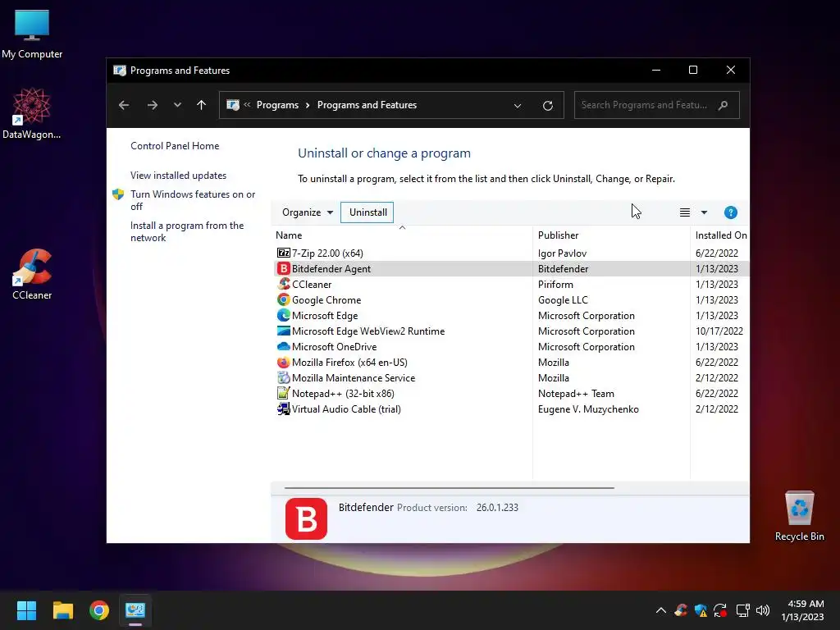The height and width of the screenshot is (630, 840).
Task: Refresh the Programs and Features list
Action: 547,106
